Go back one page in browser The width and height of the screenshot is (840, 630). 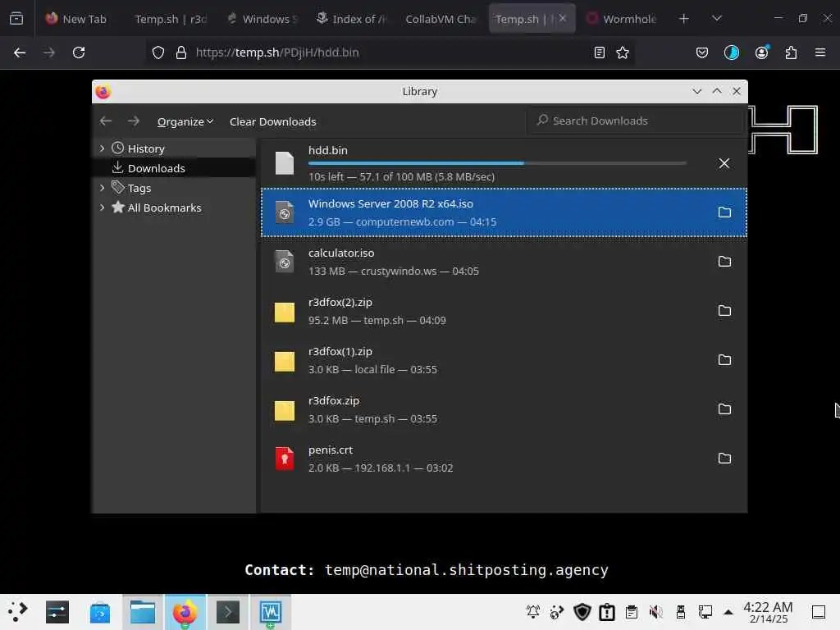[20, 52]
